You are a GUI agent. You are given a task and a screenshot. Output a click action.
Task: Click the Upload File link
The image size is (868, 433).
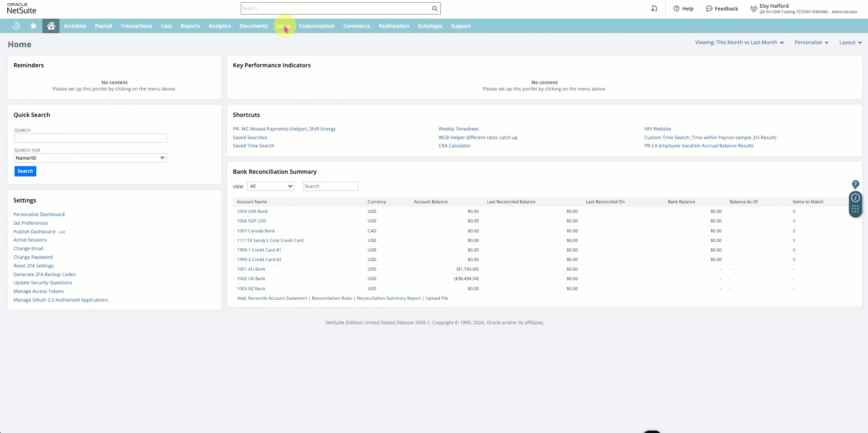(437, 298)
